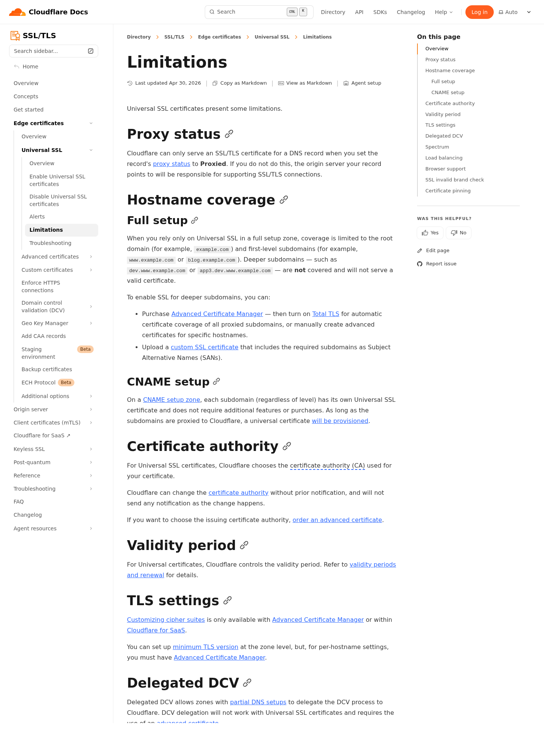Click the Search sidebar input field
This screenshot has width=544, height=756.
(x=54, y=51)
